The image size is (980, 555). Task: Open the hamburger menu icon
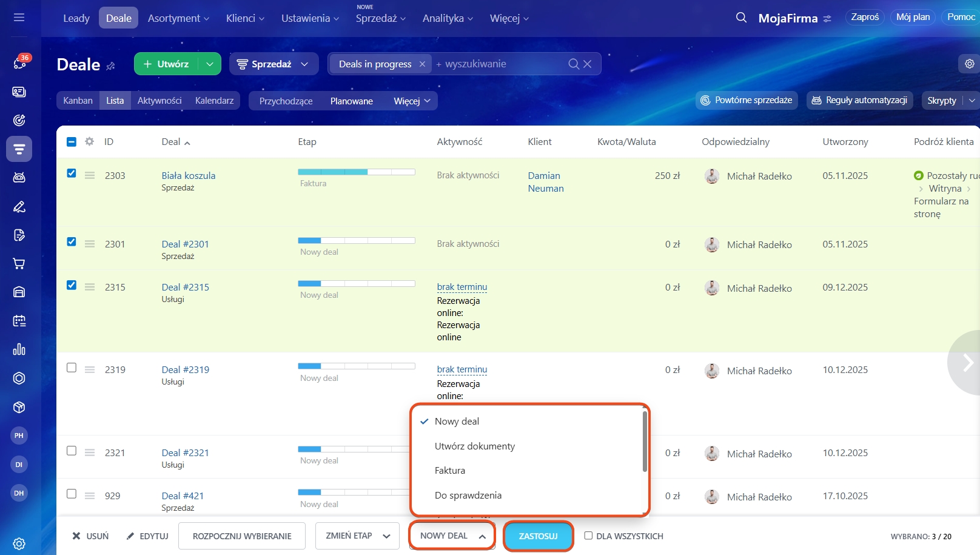point(19,18)
